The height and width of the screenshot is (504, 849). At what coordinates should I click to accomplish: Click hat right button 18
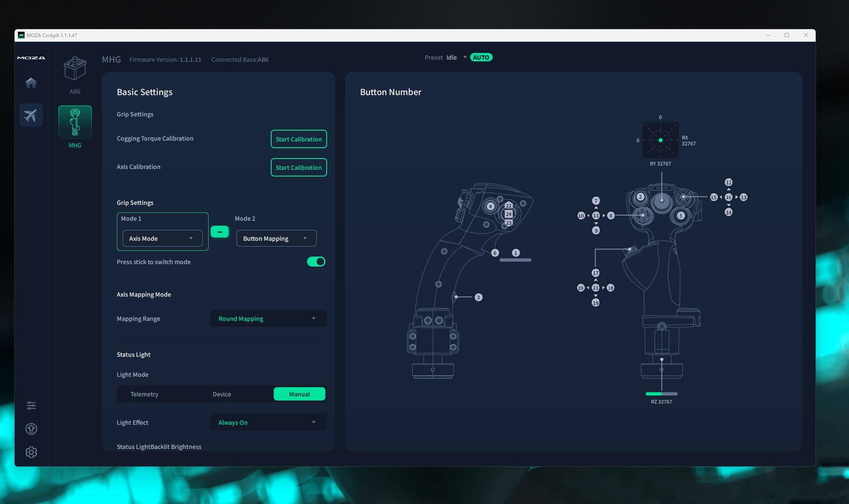tap(610, 288)
